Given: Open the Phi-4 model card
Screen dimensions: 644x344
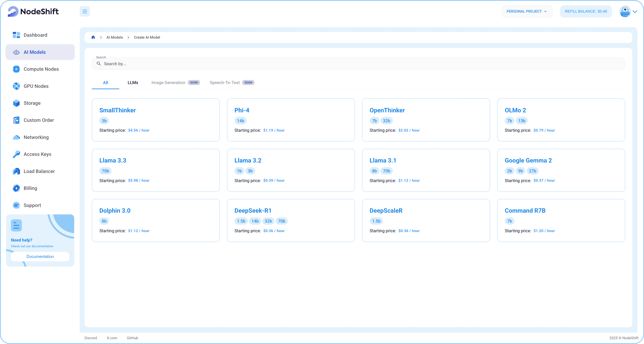Looking at the screenshot, I should point(291,120).
